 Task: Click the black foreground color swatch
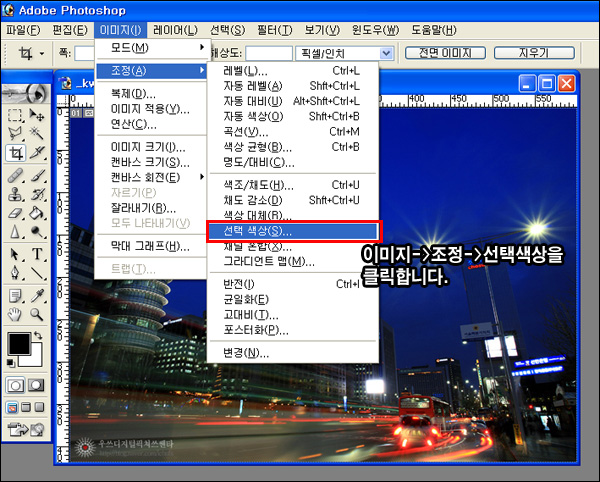[19, 343]
